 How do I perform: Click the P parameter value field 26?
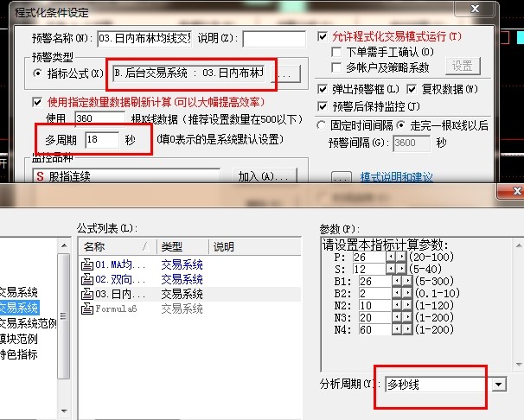[x=369, y=257]
